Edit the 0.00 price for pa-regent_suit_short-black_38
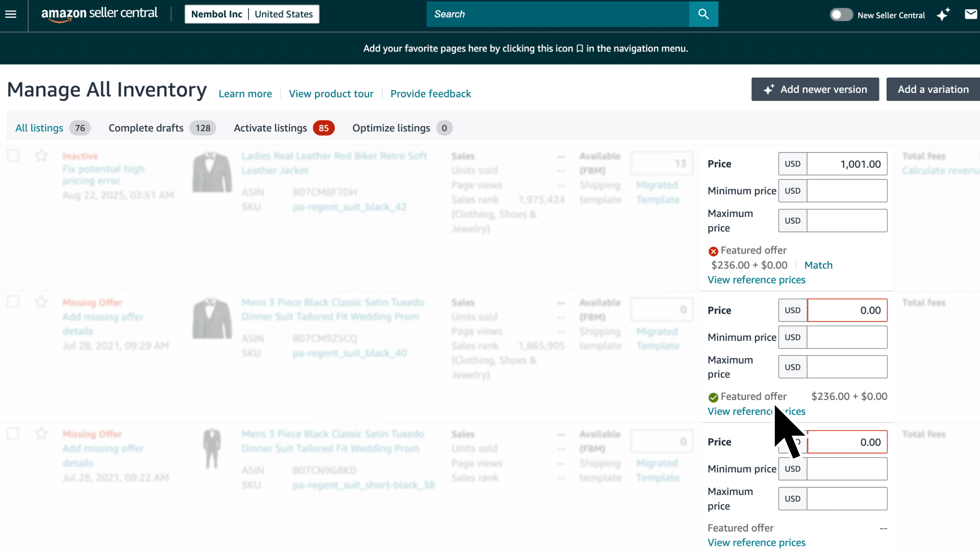 tap(847, 442)
